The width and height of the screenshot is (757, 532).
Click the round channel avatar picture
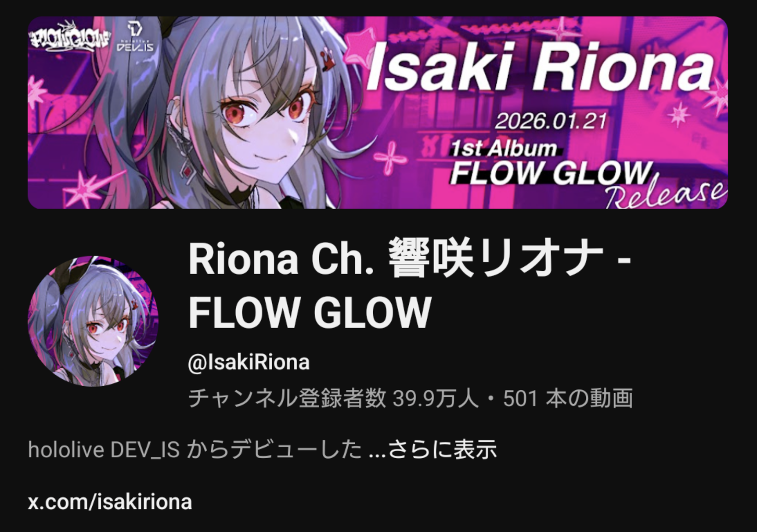(93, 321)
